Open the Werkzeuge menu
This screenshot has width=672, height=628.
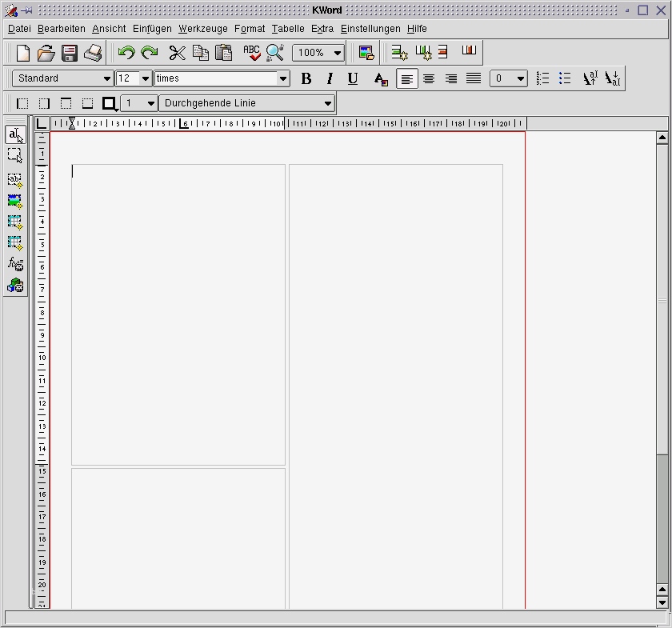click(203, 29)
